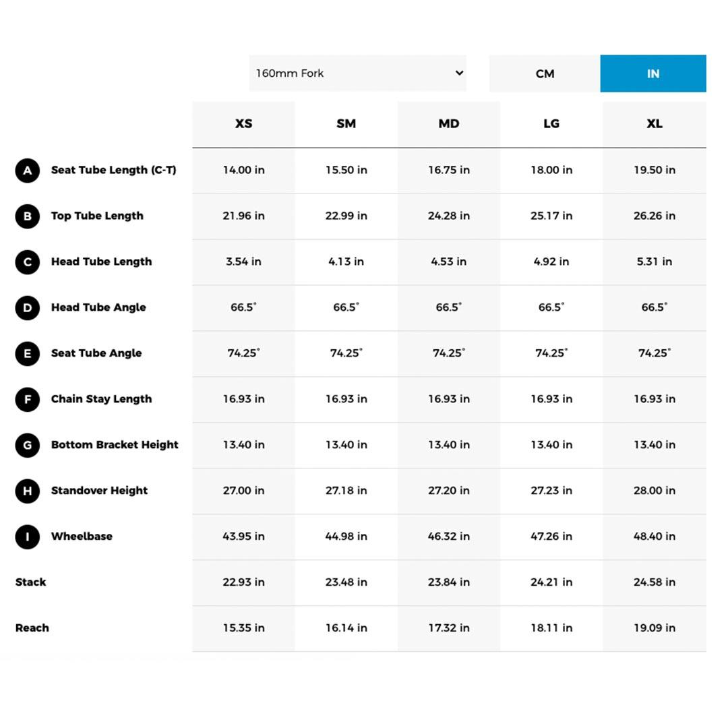
Task: Click the LG Wheelbase value 47.26 in
Action: (551, 537)
